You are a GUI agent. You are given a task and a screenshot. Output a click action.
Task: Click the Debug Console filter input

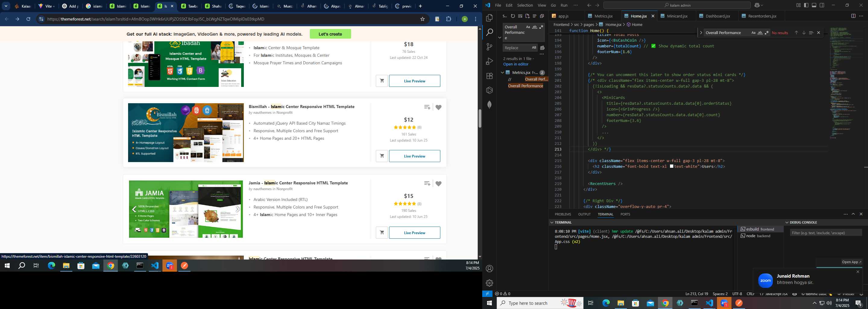(x=826, y=233)
